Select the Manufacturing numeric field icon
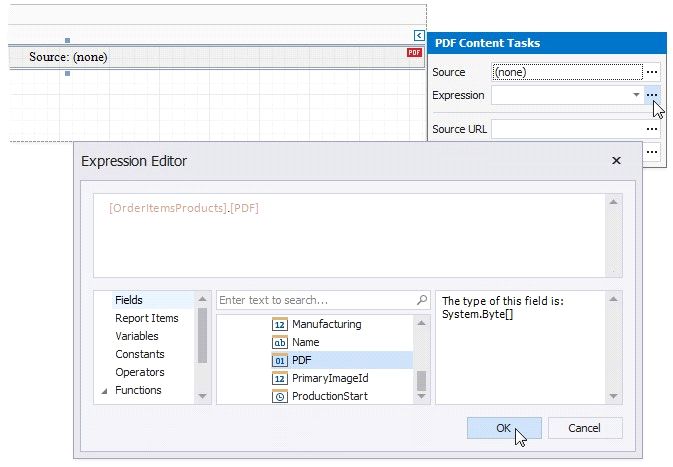 (x=280, y=324)
